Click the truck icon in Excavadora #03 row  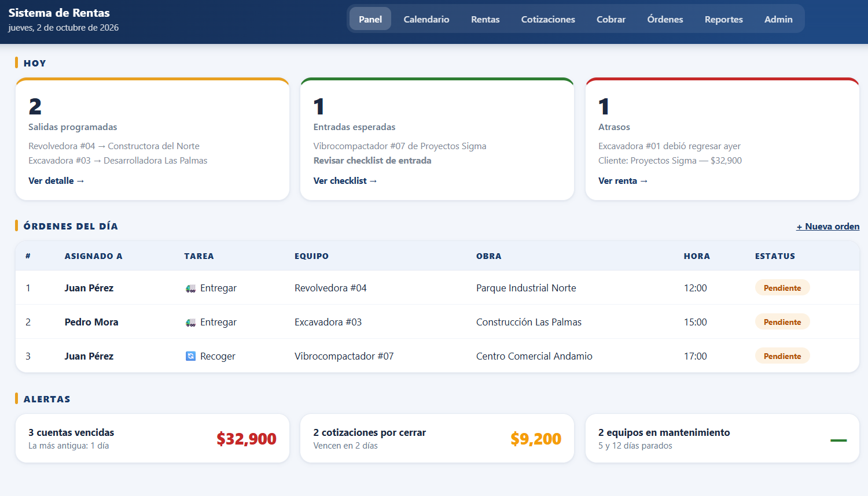pos(190,323)
